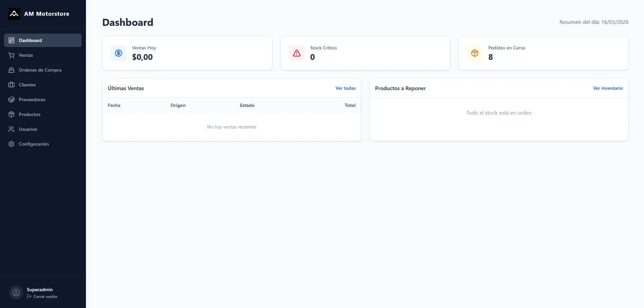Click the Dashboard page heading
Screen dimensions: 644x308
(x=128, y=22)
